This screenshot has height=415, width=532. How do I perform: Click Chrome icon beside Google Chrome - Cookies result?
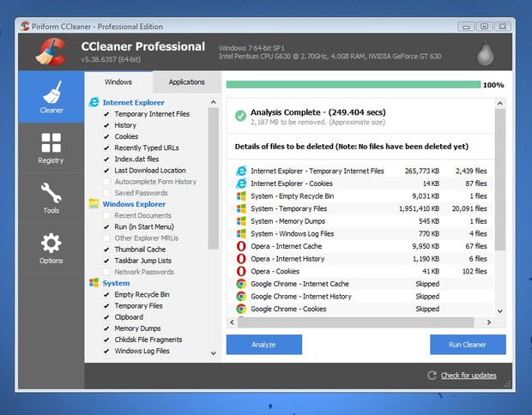tap(241, 309)
